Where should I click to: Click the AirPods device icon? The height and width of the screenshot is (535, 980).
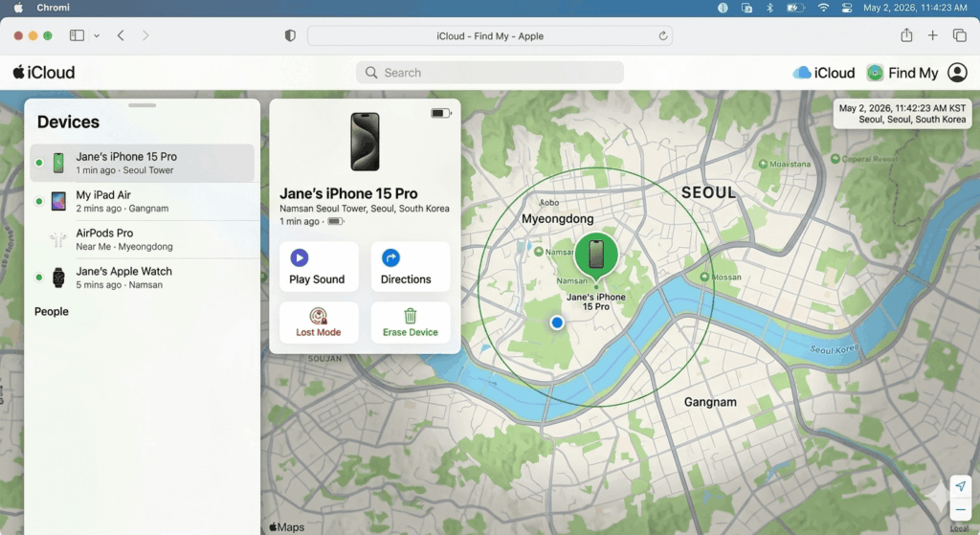(x=58, y=239)
